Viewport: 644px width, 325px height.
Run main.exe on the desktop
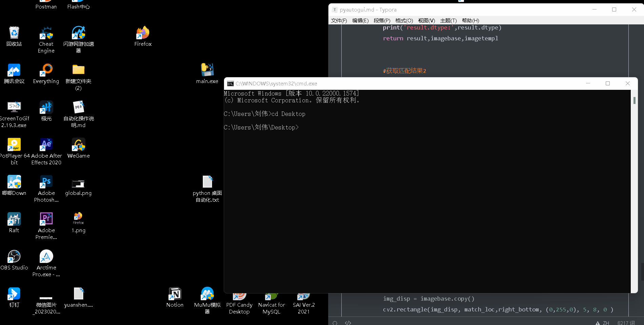[x=207, y=70]
